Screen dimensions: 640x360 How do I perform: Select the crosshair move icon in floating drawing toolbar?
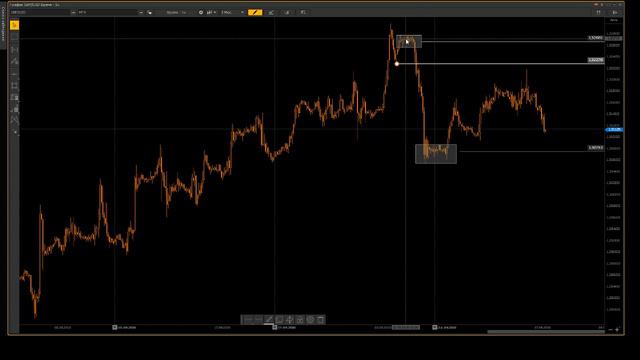tap(289, 320)
